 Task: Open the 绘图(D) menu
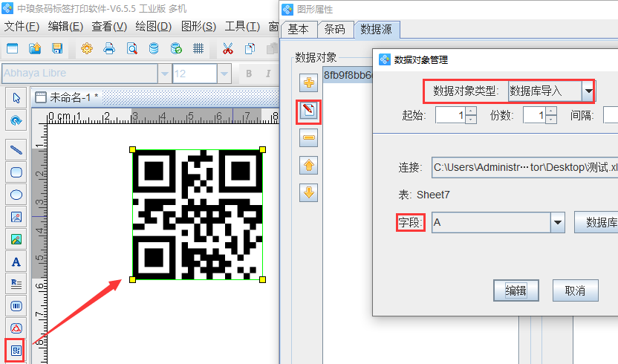click(x=153, y=27)
